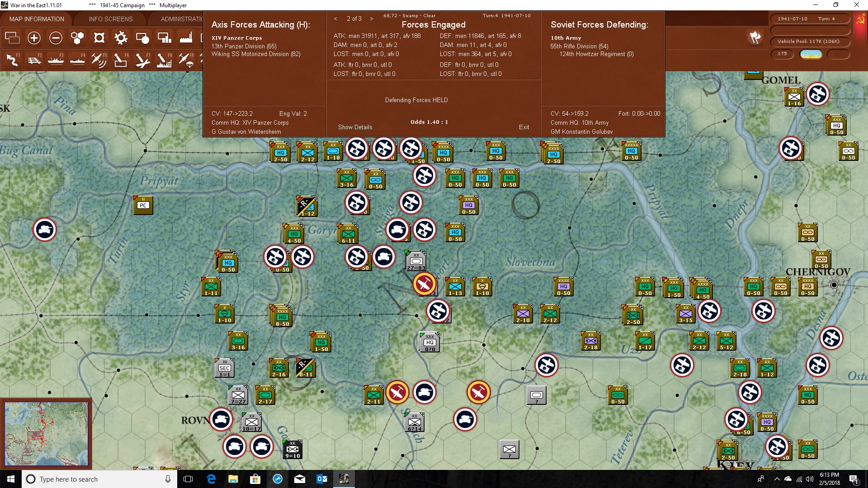
Task: Click the weather indicator swatch
Action: (x=811, y=54)
